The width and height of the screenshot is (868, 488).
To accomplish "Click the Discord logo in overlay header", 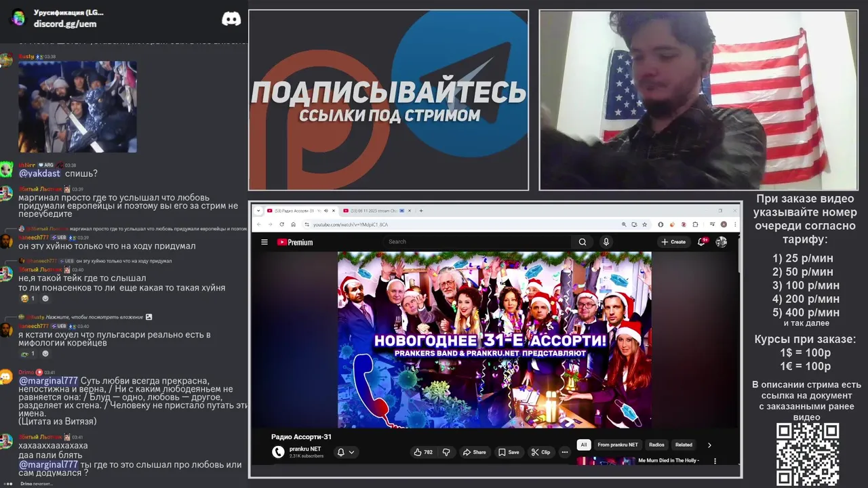I will (x=231, y=19).
